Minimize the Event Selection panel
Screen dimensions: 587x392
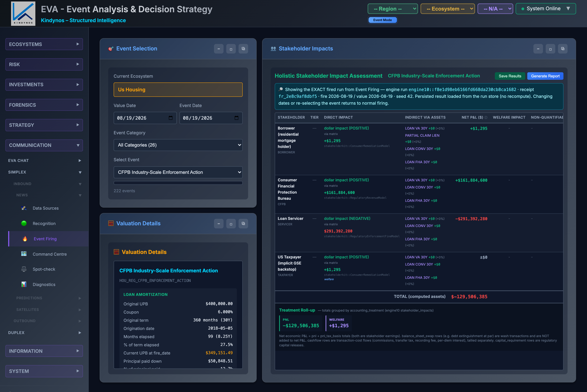click(219, 49)
